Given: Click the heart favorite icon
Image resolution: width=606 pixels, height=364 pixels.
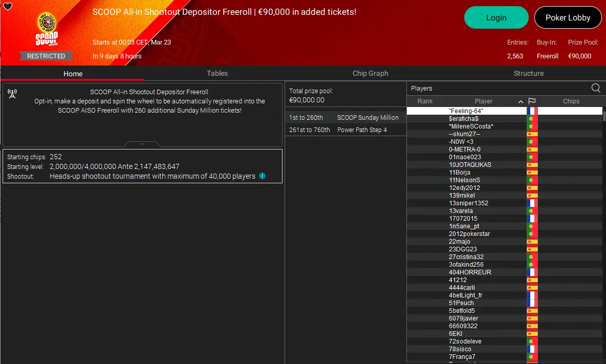Looking at the screenshot, I should (7, 6).
